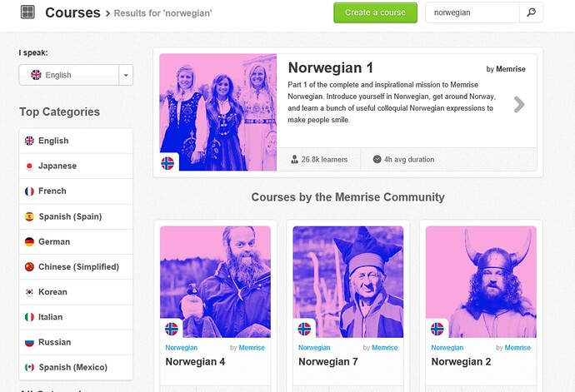Click the Create a course button

point(375,12)
